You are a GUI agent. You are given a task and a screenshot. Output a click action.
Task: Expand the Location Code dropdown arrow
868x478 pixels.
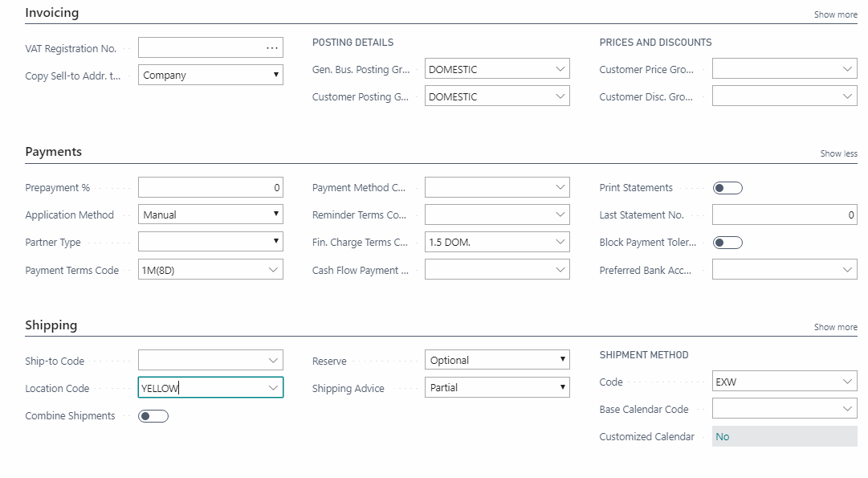coord(273,388)
